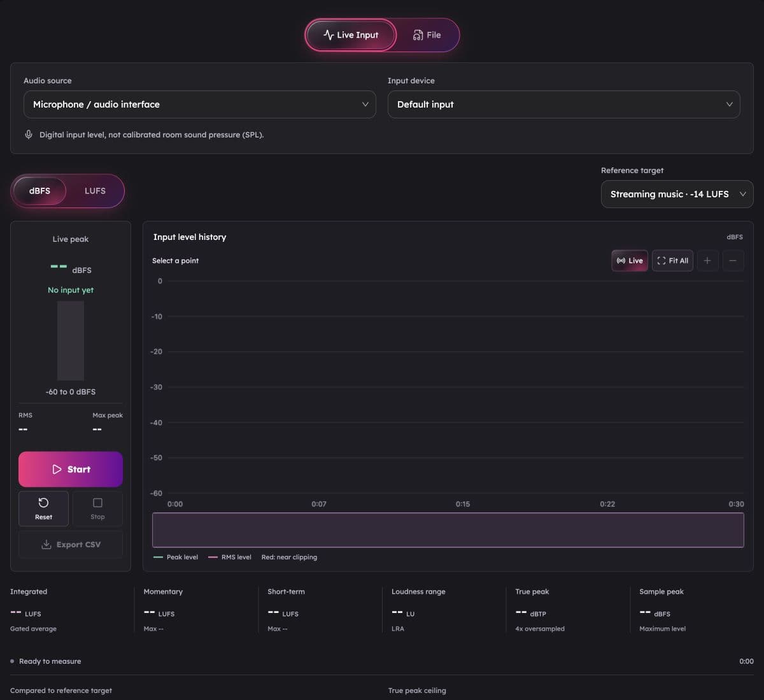The width and height of the screenshot is (764, 700).
Task: Click the 'Select a point' text
Action: click(x=175, y=261)
